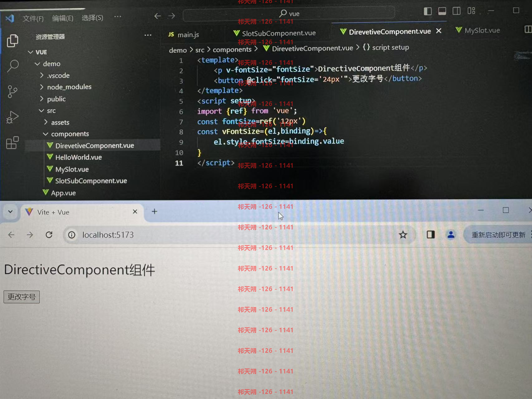Open the 选择(S) menu
The height and width of the screenshot is (399, 532).
[92, 18]
